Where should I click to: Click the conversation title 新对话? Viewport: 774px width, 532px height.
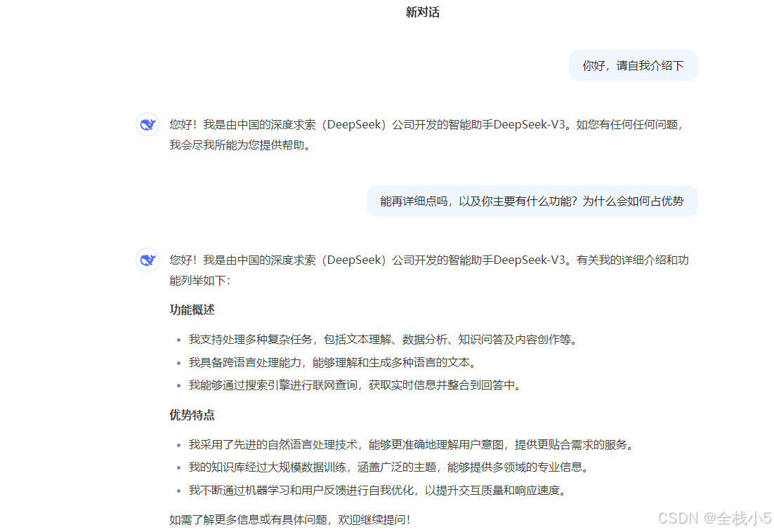(x=423, y=13)
